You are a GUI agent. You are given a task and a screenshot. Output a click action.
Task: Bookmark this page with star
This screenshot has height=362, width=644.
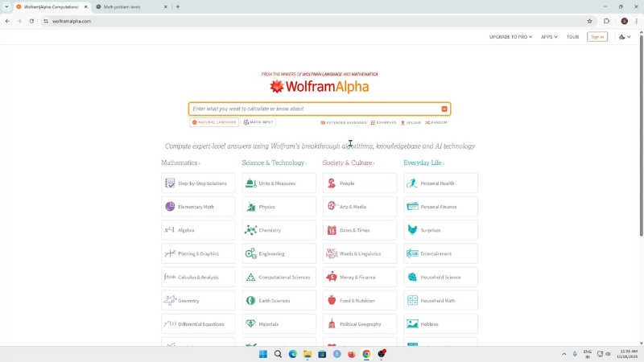coord(589,21)
